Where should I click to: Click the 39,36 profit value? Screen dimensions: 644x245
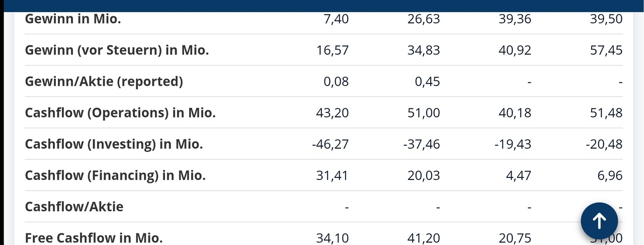[515, 19]
